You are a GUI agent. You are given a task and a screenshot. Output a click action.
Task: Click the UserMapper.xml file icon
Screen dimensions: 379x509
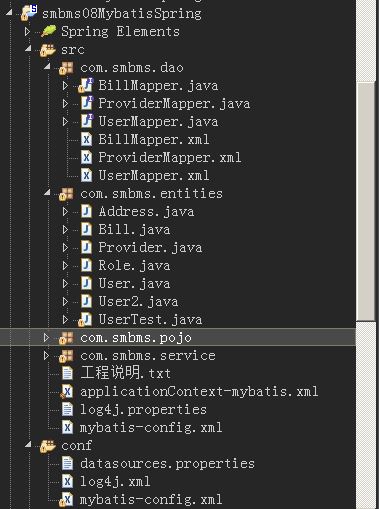(87, 175)
